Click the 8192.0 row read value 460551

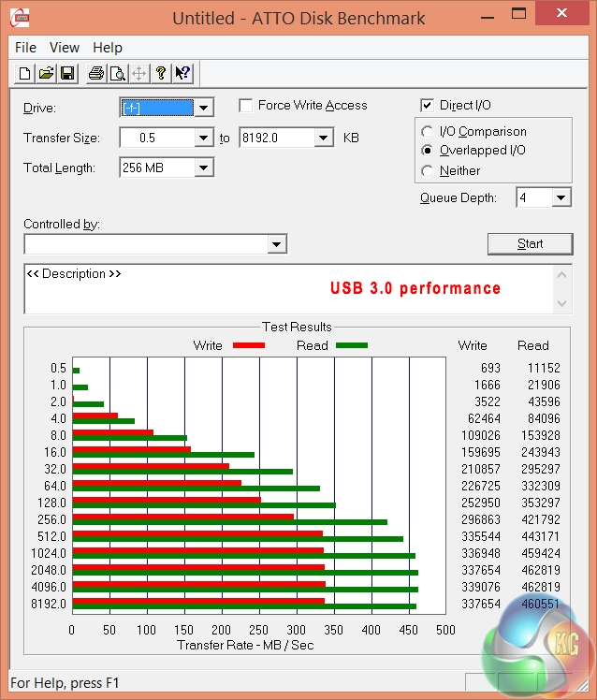pyautogui.click(x=540, y=604)
